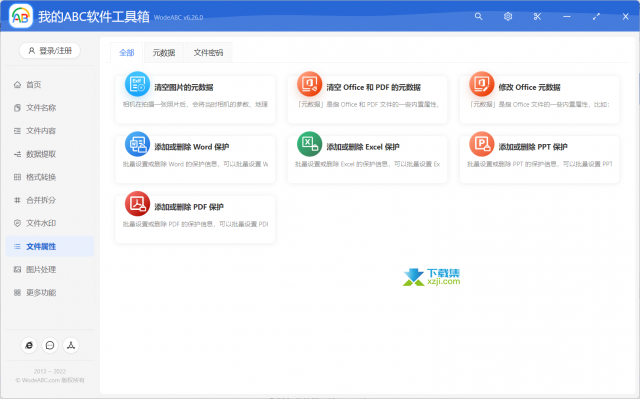Click chat bubble icon at sidebar bottom
Viewport: 640px width, 399px height.
point(50,346)
